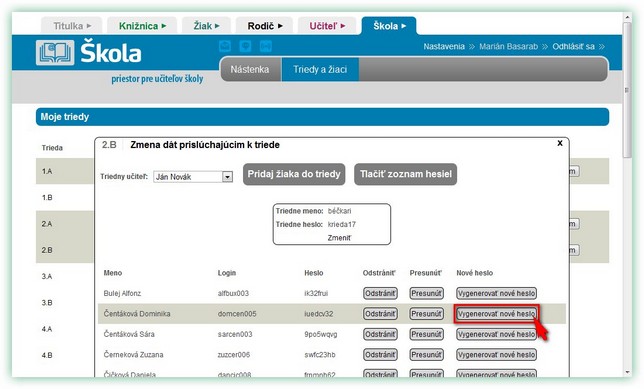The height and width of the screenshot is (389, 644).
Task: Switch to the Knižnica tab
Action: 142,26
